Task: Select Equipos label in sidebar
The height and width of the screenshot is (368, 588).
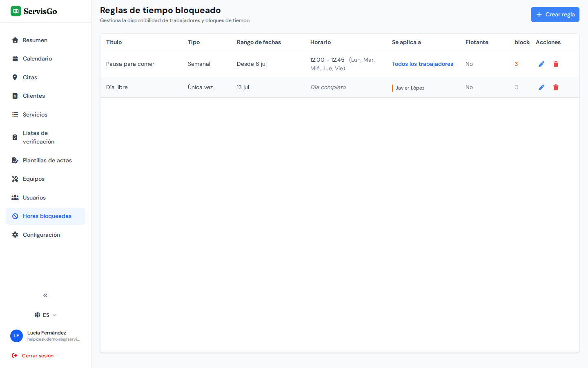Action: (x=33, y=179)
